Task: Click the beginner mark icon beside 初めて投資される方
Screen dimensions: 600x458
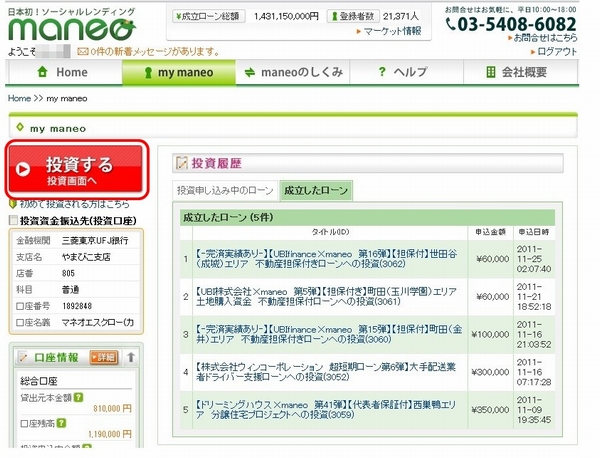Action: [x=13, y=204]
